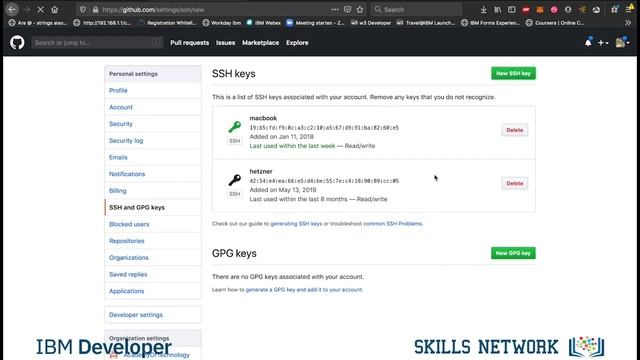Select Notifications in settings sidebar

tap(153, 174)
